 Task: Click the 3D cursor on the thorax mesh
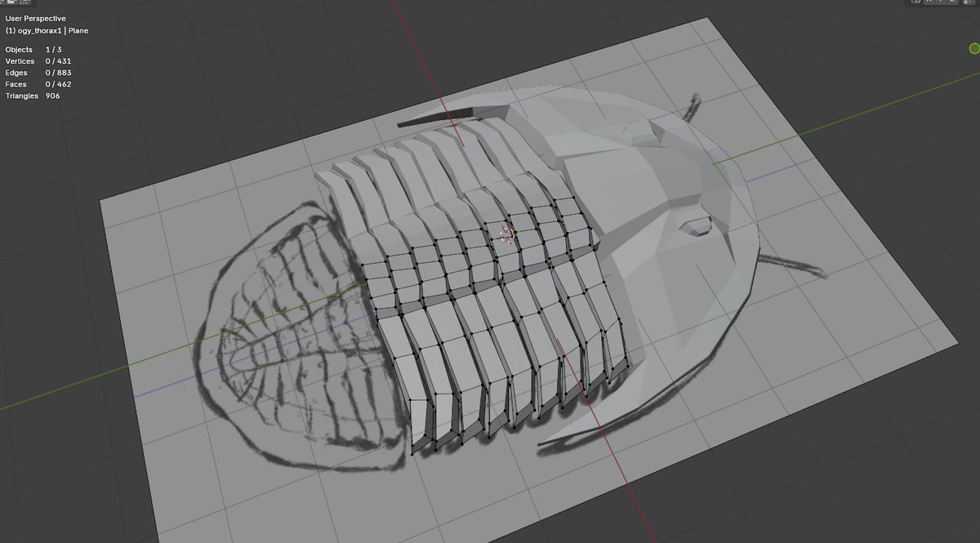pos(506,235)
